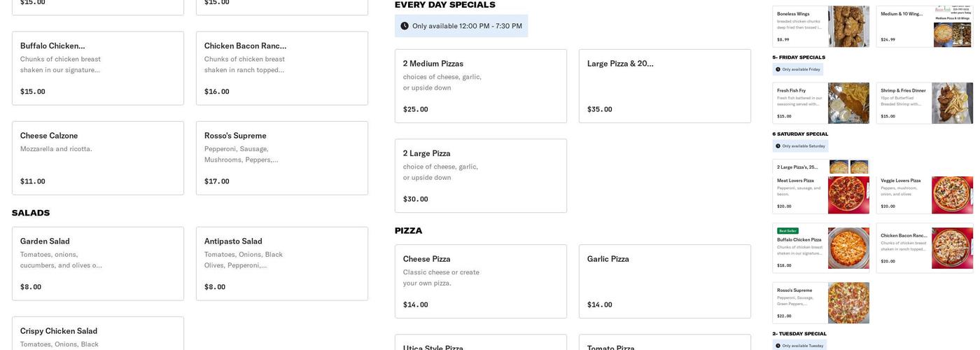
Task: Open the Shrimp & Fries Dinner photo
Action: [952, 104]
